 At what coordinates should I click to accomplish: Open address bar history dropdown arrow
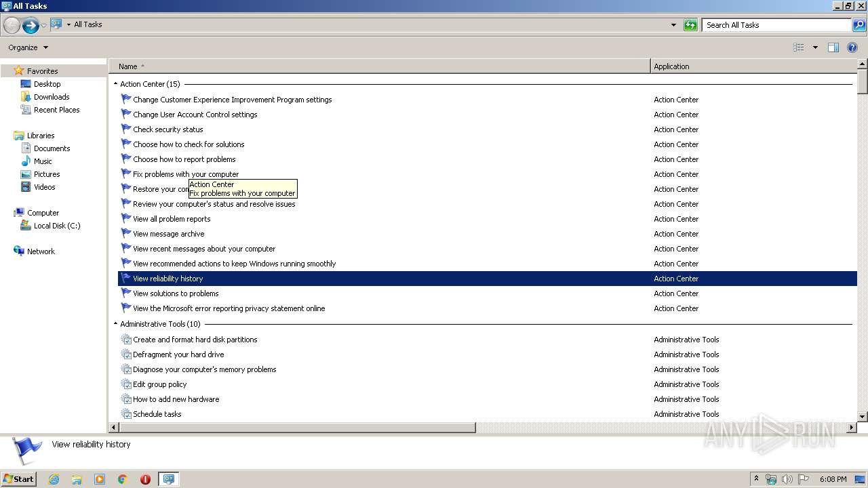(673, 25)
